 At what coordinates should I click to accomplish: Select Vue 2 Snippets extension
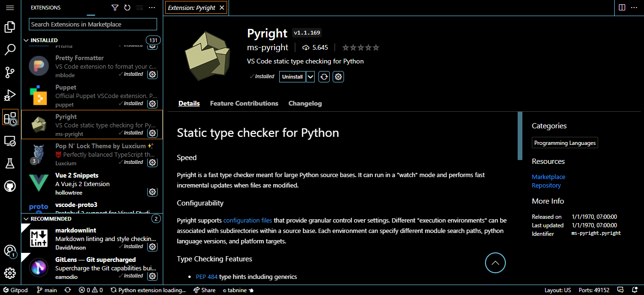pos(92,183)
